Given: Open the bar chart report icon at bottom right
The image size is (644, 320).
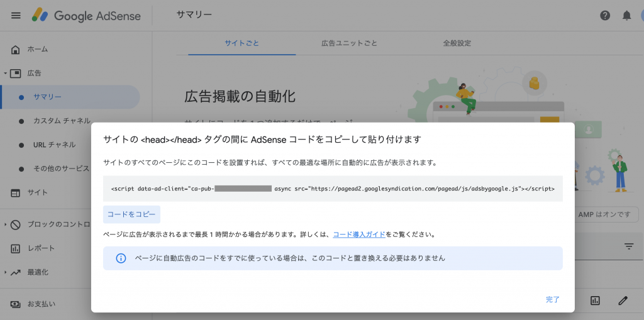Looking at the screenshot, I should click(595, 301).
